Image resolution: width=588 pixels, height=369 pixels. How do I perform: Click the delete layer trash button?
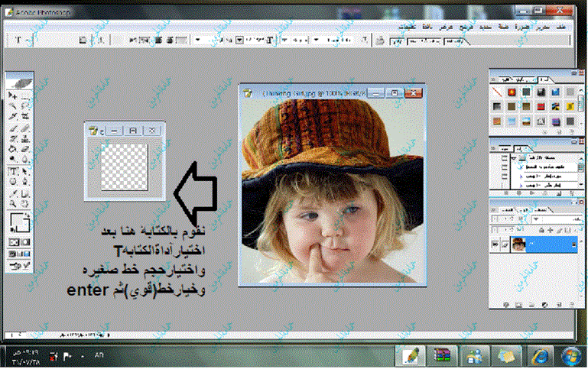point(570,306)
